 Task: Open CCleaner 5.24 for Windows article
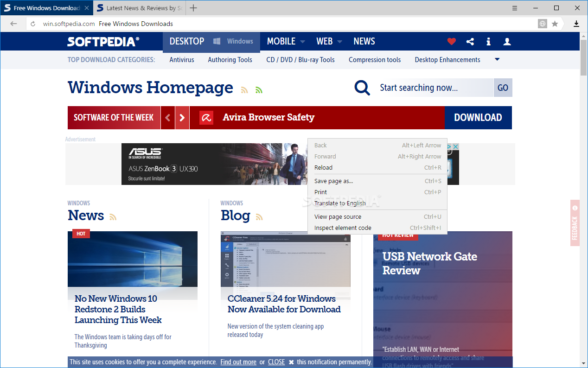[x=284, y=304]
